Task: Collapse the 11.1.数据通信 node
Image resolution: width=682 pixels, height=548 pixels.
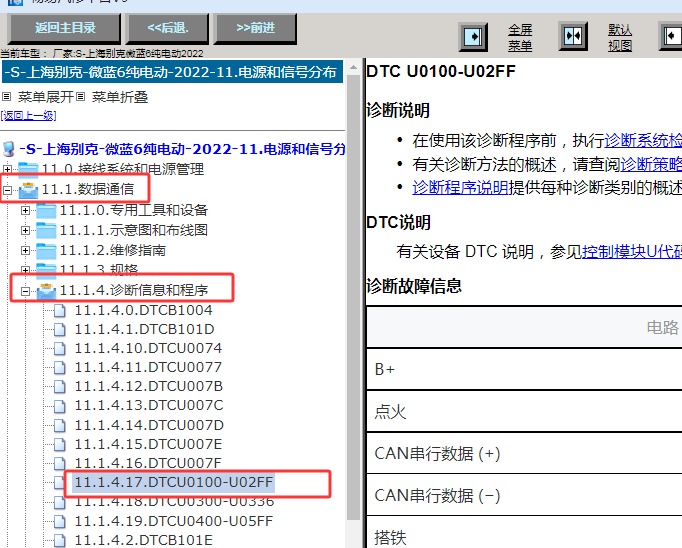Action: [x=7, y=190]
